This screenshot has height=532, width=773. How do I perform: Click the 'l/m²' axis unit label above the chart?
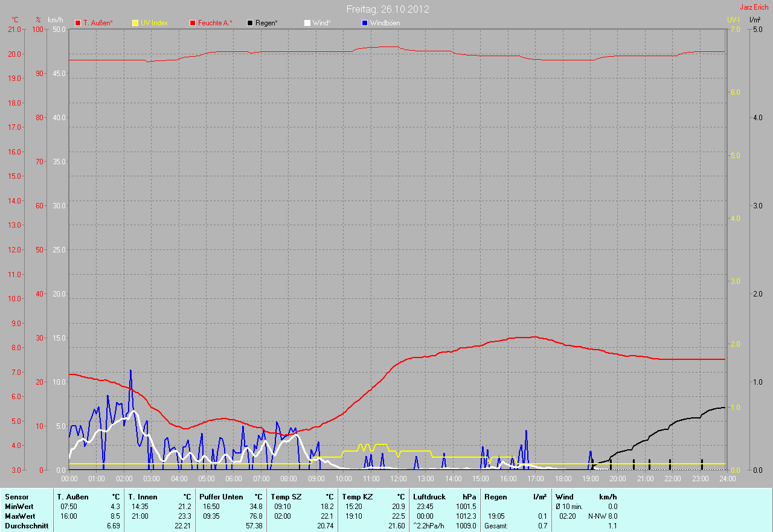[x=755, y=20]
